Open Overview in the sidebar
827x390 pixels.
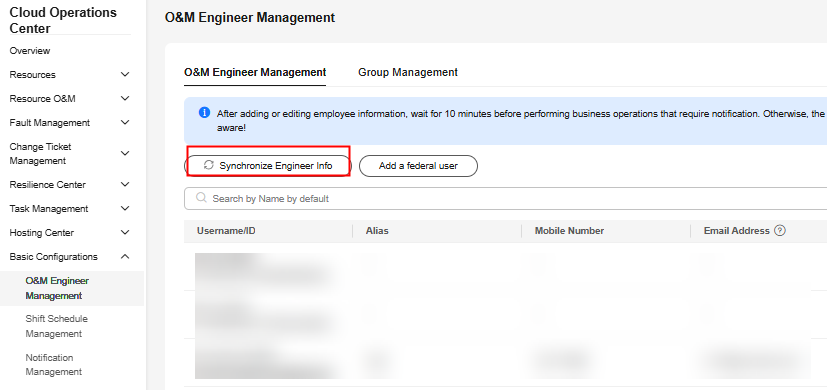[x=30, y=51]
